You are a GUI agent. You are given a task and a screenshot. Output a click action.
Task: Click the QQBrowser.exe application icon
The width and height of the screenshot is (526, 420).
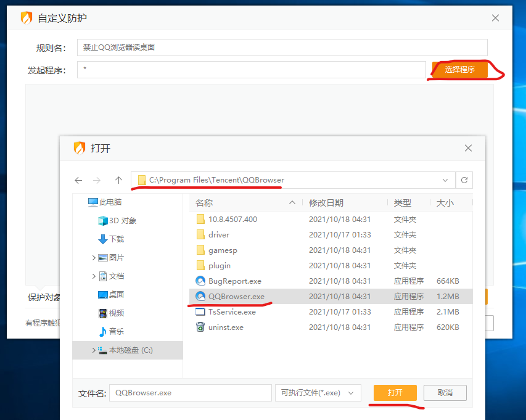200,296
